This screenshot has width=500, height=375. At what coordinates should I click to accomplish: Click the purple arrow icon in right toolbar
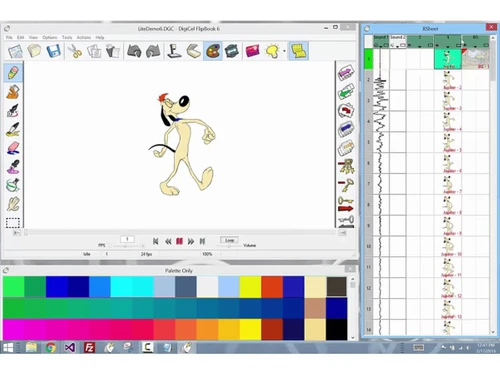[346, 72]
